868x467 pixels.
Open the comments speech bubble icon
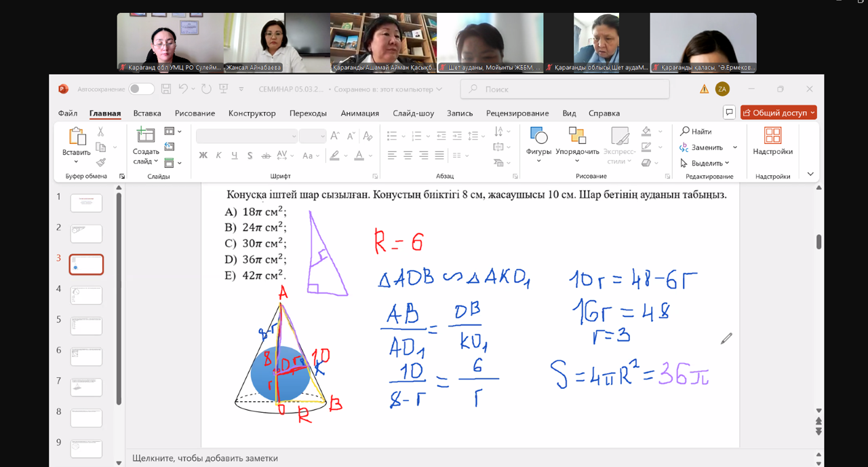(729, 113)
